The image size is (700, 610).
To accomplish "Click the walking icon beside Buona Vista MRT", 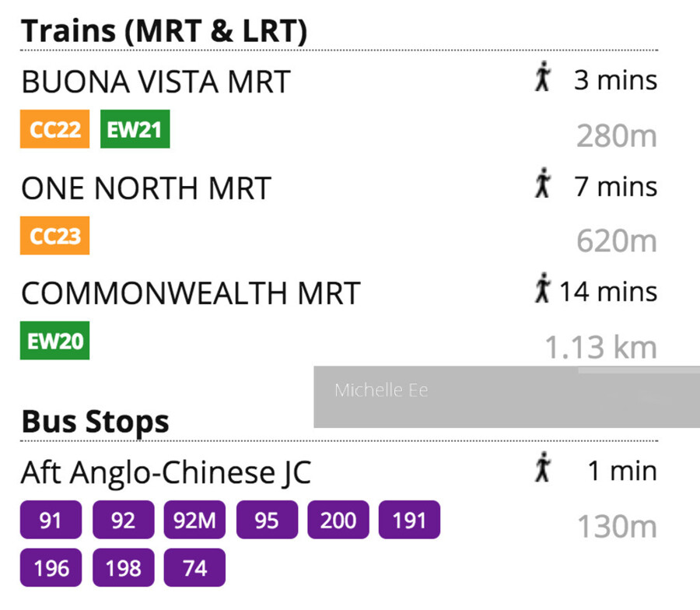I will [543, 79].
